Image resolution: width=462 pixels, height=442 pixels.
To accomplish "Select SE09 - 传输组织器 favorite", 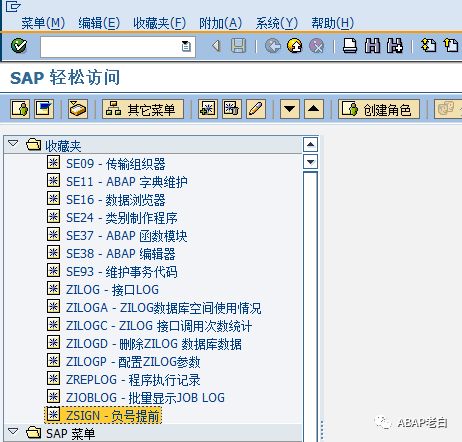I will tap(116, 164).
